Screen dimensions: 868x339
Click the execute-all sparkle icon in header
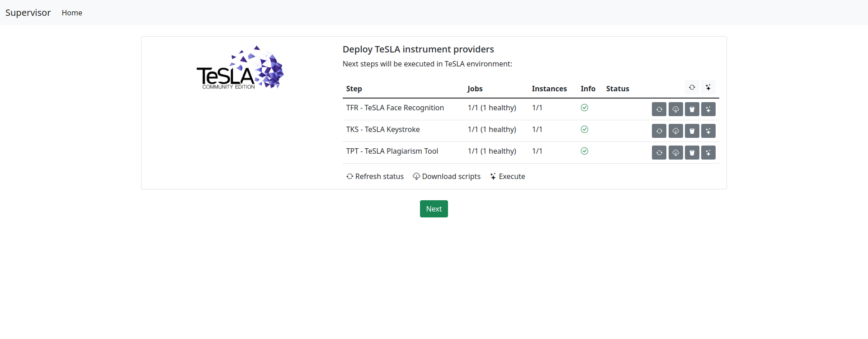pos(708,87)
